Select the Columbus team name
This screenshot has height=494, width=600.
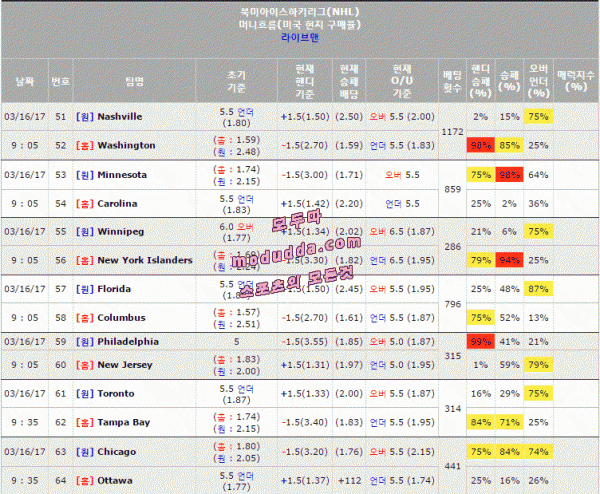point(121,318)
